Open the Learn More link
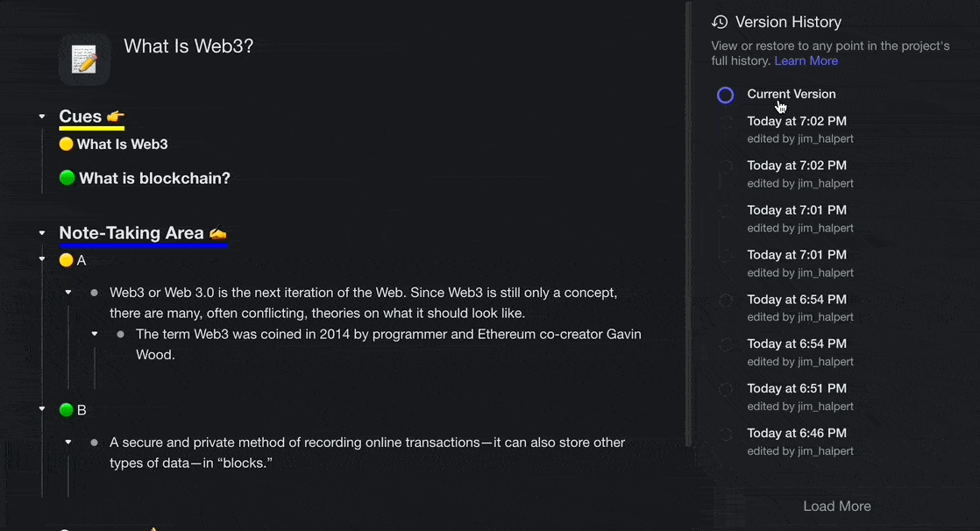 pos(806,60)
